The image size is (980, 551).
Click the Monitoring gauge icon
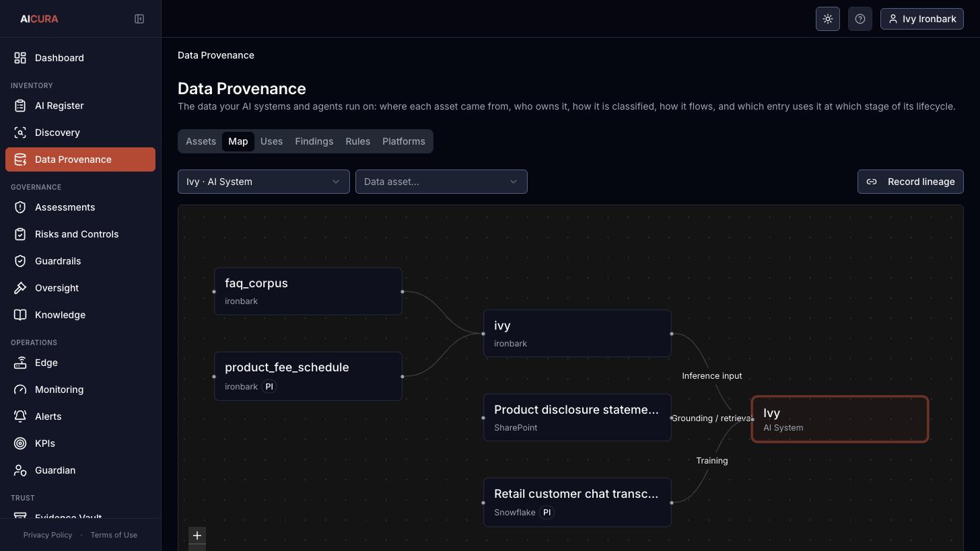20,390
